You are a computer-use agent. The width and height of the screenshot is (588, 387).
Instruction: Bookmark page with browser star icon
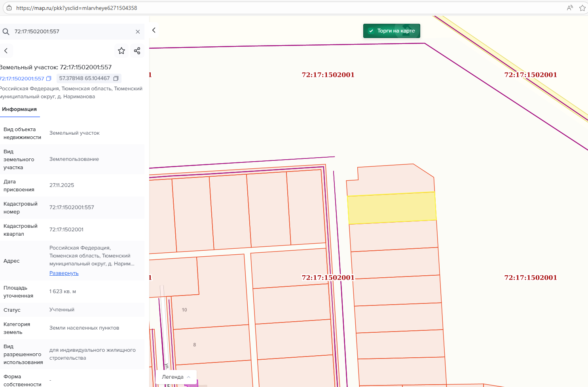582,8
